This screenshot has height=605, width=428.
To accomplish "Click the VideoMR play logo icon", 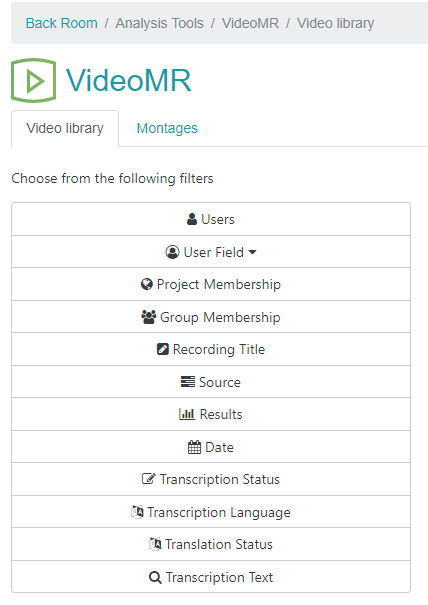I will pyautogui.click(x=34, y=80).
